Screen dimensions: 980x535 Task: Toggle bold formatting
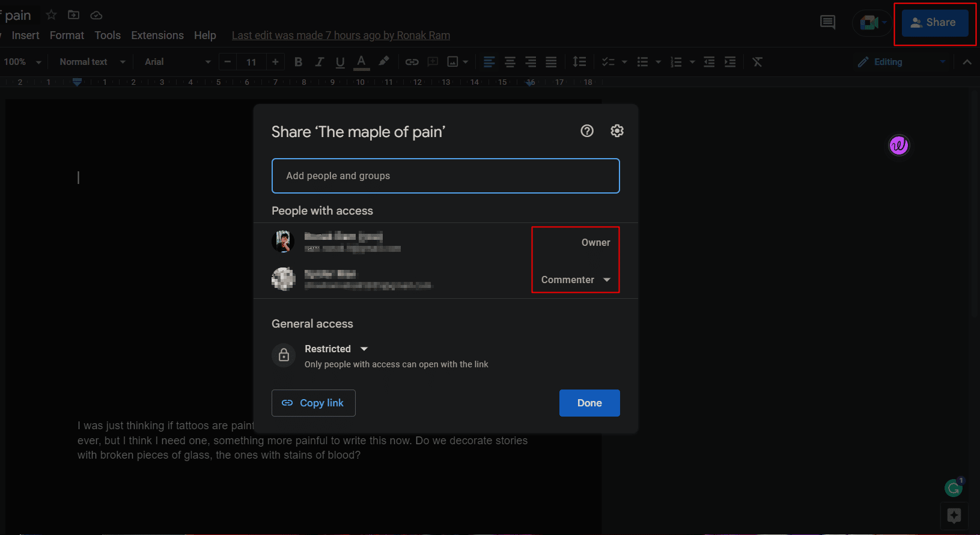(298, 62)
